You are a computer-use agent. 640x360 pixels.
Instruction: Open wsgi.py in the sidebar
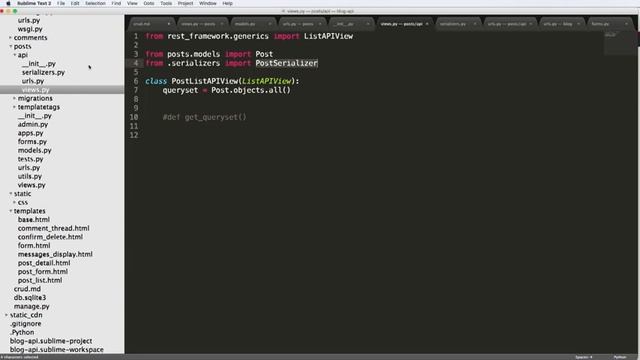click(30, 29)
